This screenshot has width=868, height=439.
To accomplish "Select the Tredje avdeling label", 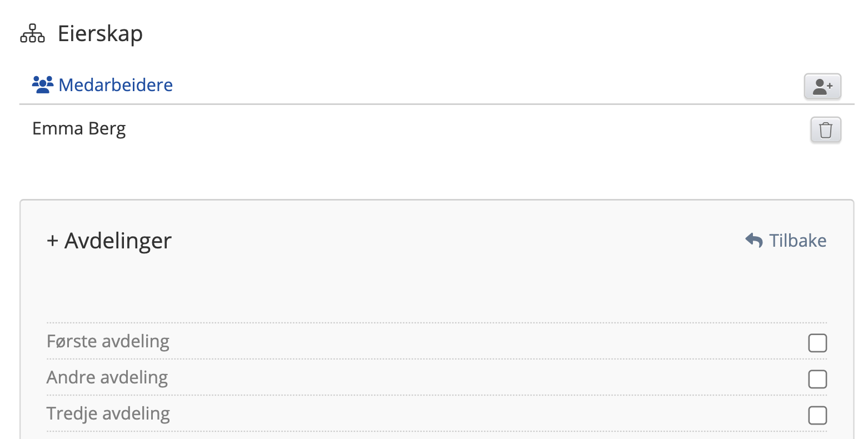I will (108, 413).
